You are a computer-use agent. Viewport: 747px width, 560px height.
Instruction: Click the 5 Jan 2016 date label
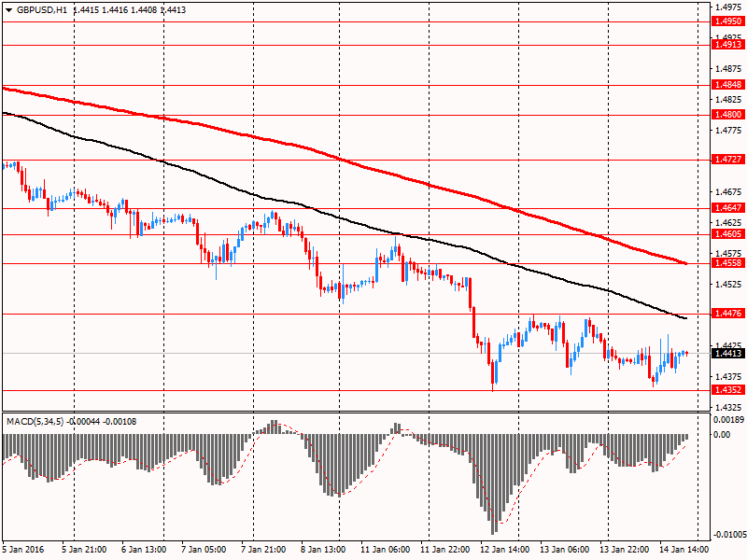(x=23, y=550)
